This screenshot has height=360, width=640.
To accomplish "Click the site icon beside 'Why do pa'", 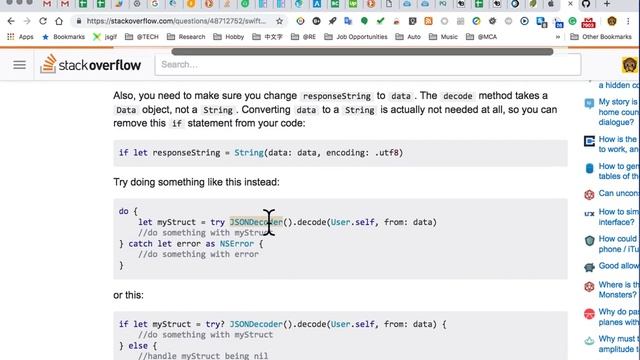I will (589, 313).
